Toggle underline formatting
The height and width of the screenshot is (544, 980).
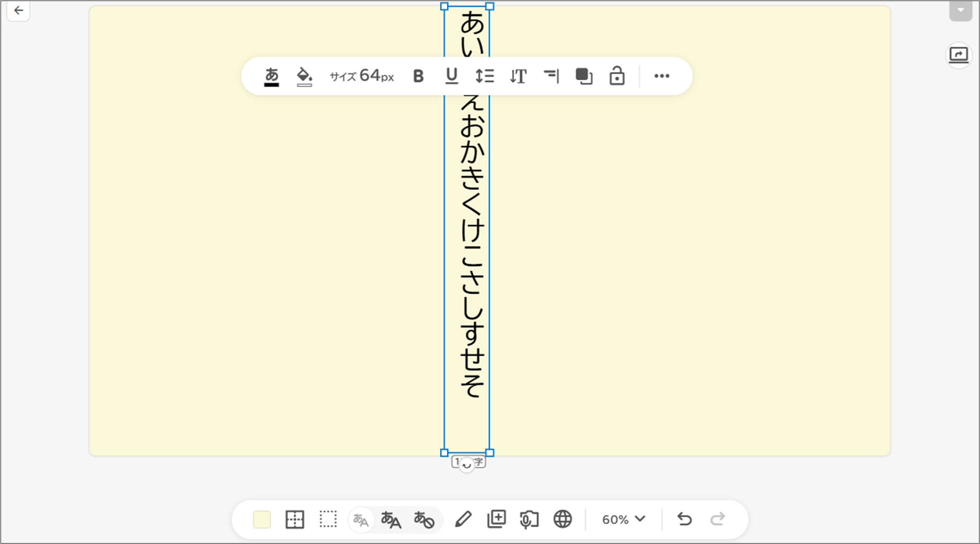tap(451, 76)
